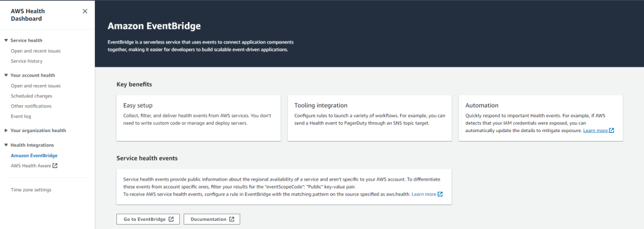The width and height of the screenshot is (644, 229).
Task: Click the Easy setup card title
Action: [x=138, y=106]
